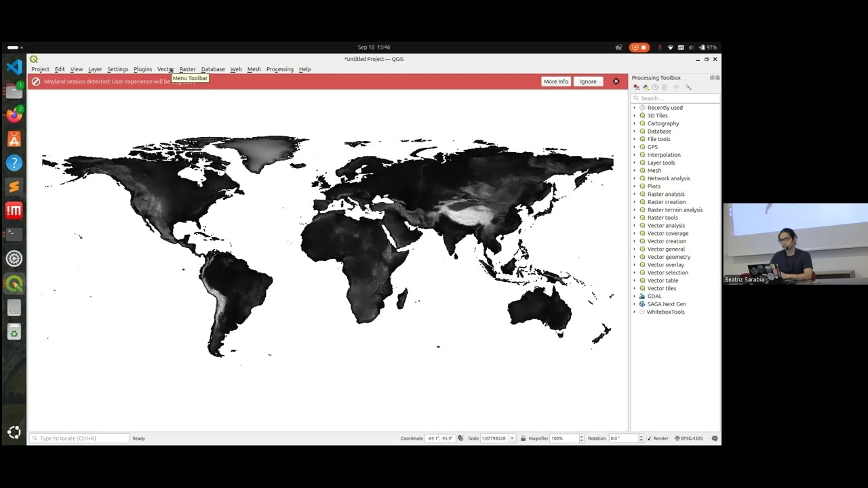Click the Coordinate input field
Screen dimensions: 868x488
[440, 439]
